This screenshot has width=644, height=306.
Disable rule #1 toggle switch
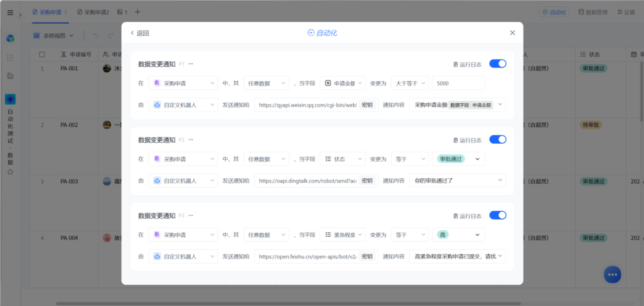[498, 64]
